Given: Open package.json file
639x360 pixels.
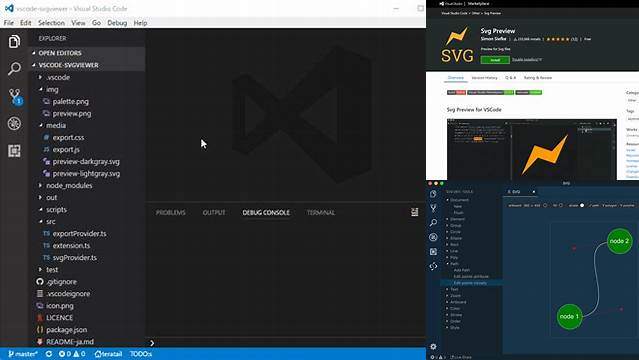Looking at the screenshot, I should [66, 330].
